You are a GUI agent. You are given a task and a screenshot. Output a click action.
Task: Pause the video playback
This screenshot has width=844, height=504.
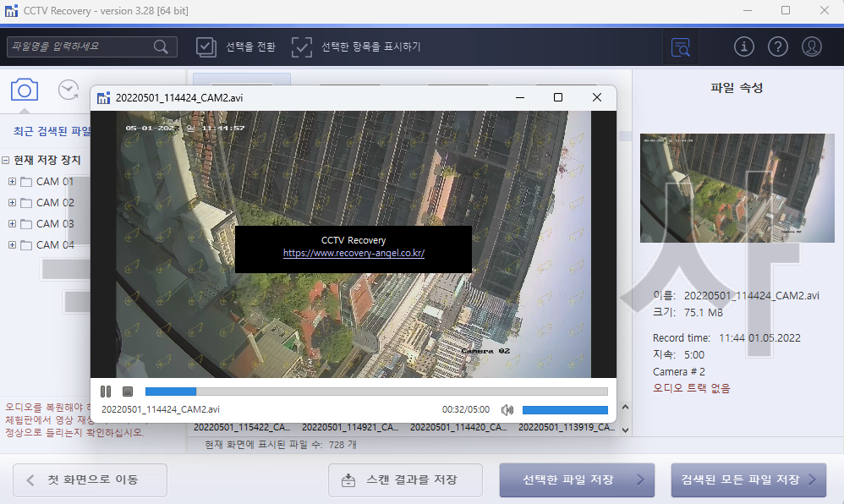click(x=106, y=392)
